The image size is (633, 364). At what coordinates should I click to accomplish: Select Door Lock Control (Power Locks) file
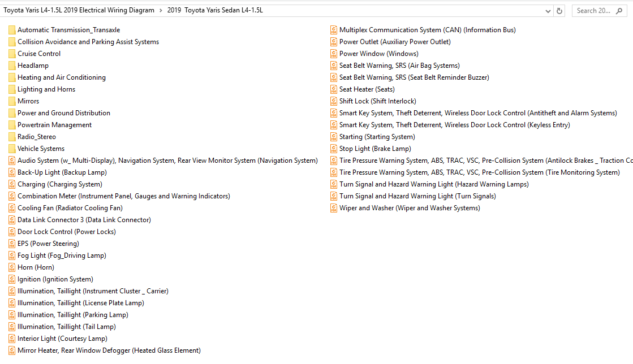(x=67, y=232)
